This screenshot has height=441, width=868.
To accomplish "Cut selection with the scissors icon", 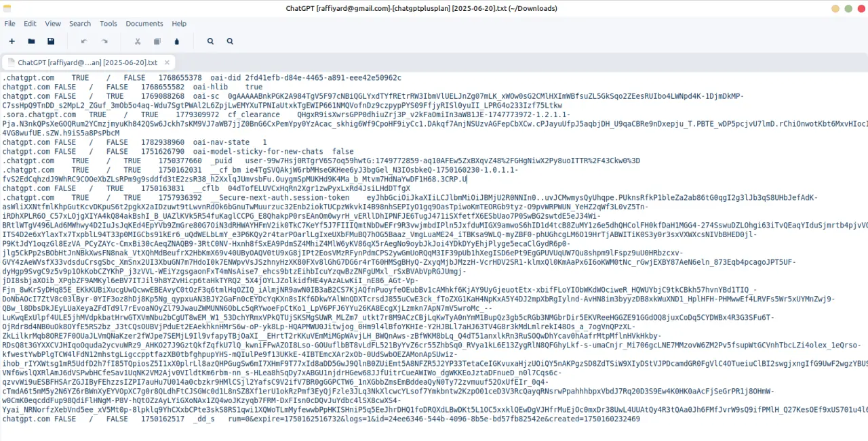I will point(137,41).
